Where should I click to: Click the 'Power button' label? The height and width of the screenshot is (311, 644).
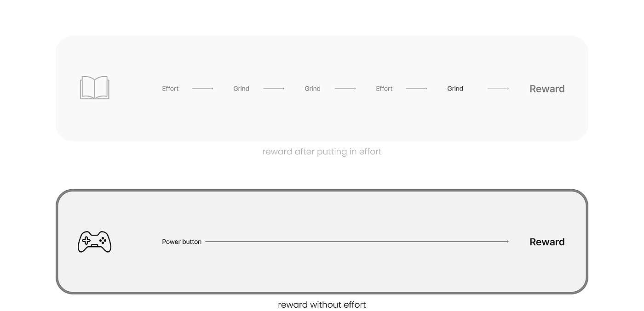tap(182, 242)
